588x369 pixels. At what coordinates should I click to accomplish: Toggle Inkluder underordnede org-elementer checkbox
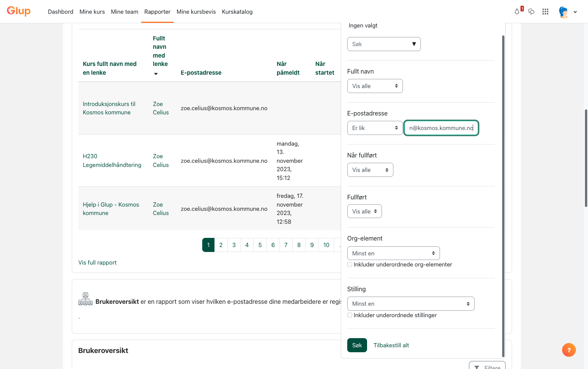[x=350, y=264]
